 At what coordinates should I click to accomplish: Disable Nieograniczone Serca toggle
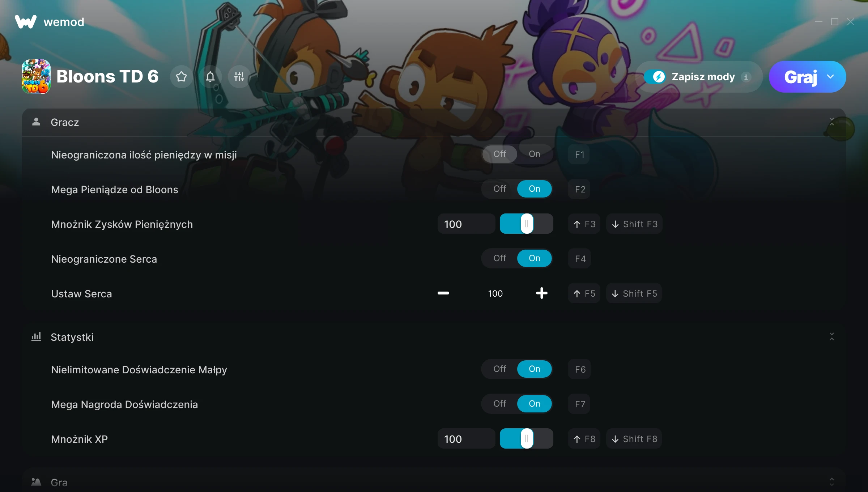500,258
